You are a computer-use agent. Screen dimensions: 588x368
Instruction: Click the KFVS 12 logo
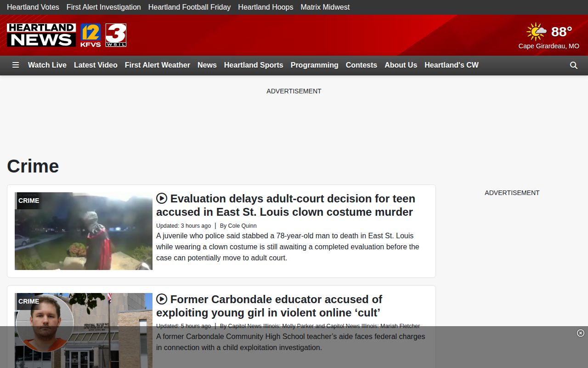(90, 35)
